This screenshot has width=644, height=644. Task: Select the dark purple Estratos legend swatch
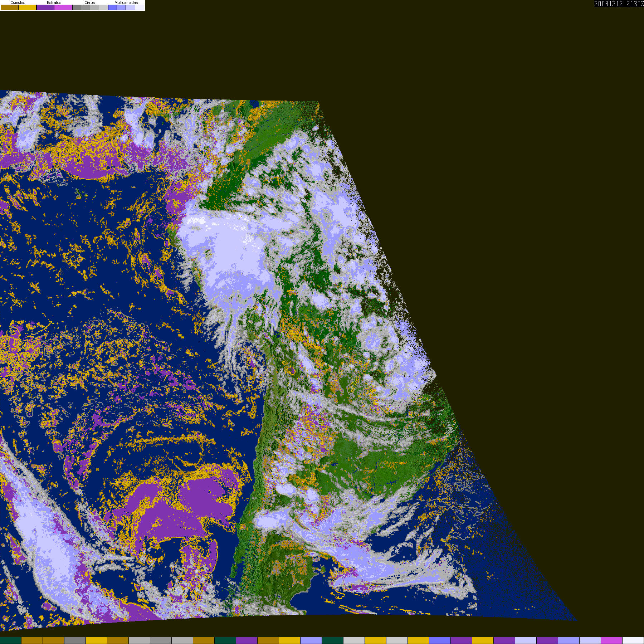point(45,7)
